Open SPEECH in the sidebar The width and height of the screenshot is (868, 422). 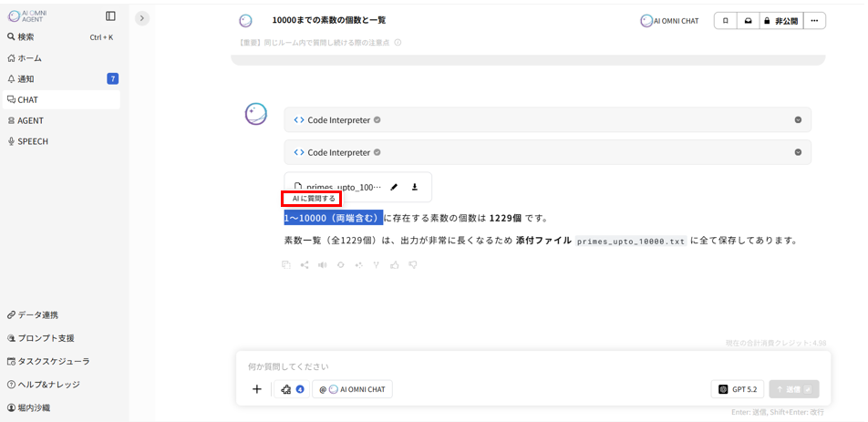pos(61,141)
